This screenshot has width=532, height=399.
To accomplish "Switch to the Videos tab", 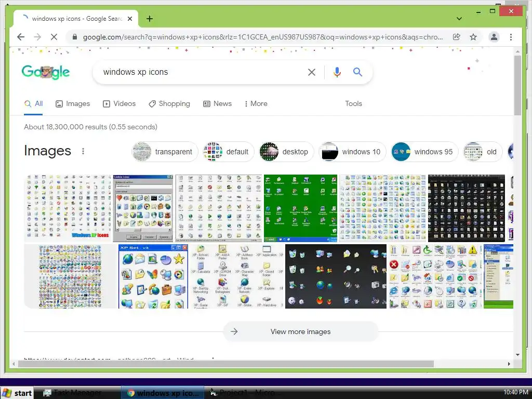I will pyautogui.click(x=119, y=104).
